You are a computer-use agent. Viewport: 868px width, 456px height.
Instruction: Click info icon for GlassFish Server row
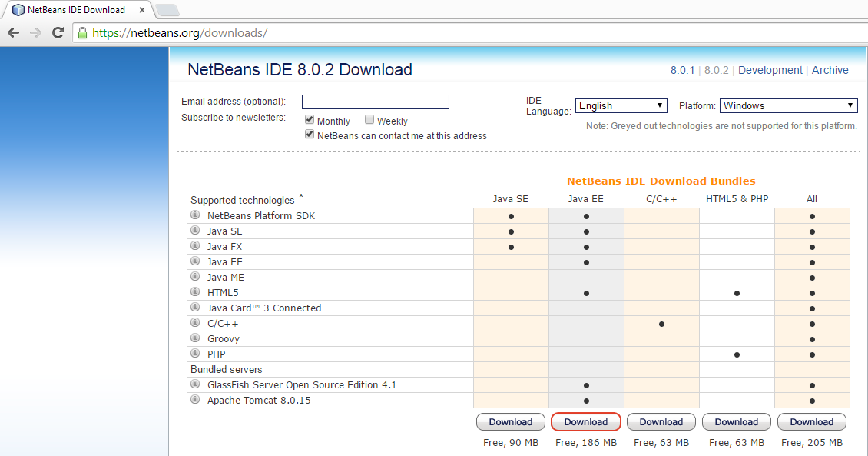[x=195, y=384]
